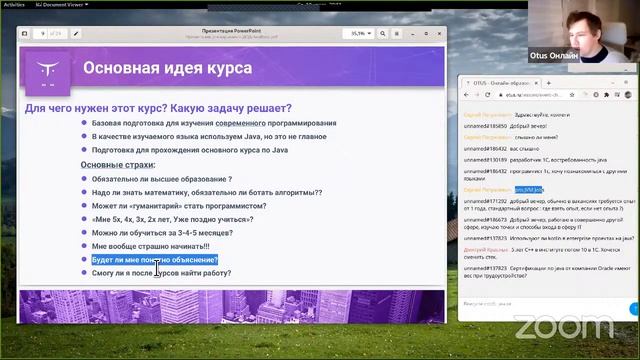Go forward in the browser

click(477, 95)
